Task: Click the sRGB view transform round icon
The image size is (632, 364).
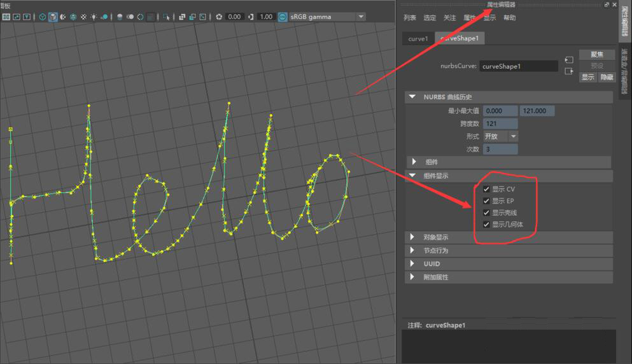Action: [x=282, y=17]
